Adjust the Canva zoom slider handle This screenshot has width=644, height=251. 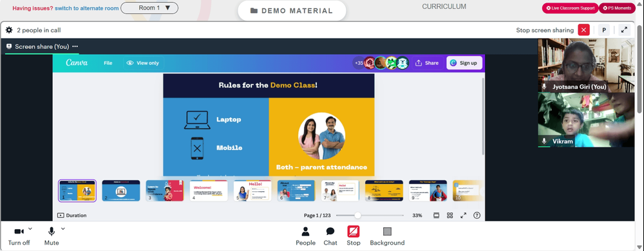[x=357, y=216]
